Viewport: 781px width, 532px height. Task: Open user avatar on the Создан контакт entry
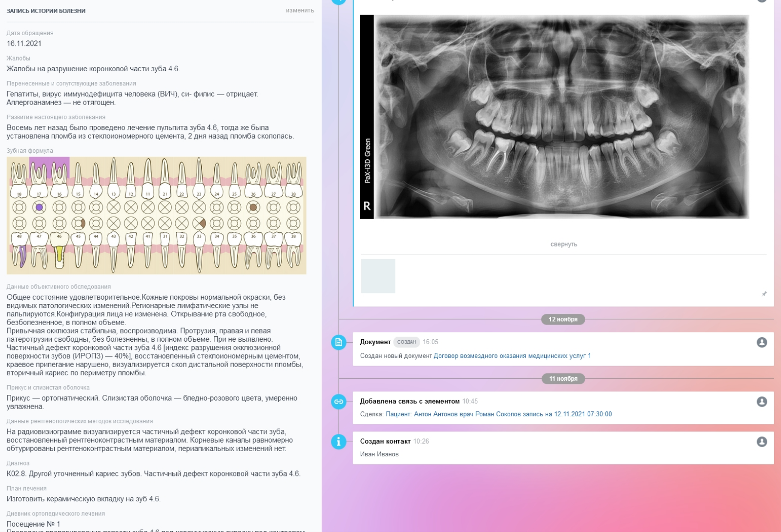(x=761, y=442)
